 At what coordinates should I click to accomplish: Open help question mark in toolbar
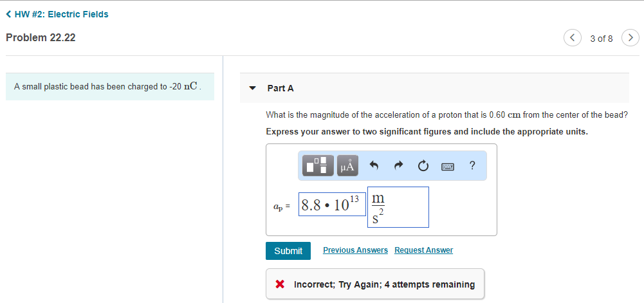pyautogui.click(x=472, y=165)
